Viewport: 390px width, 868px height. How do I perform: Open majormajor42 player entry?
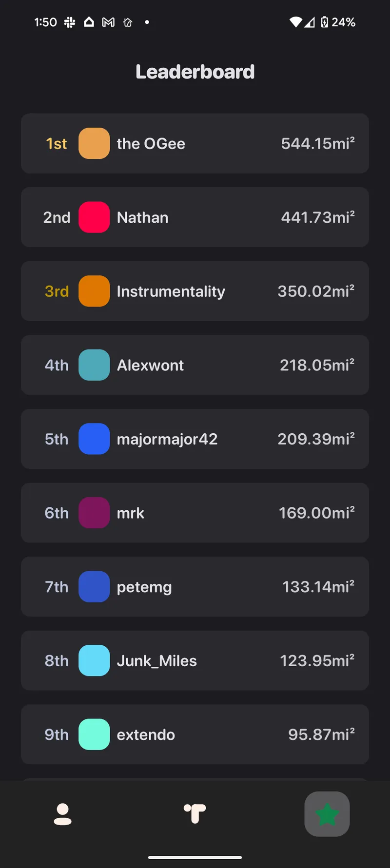167,439
